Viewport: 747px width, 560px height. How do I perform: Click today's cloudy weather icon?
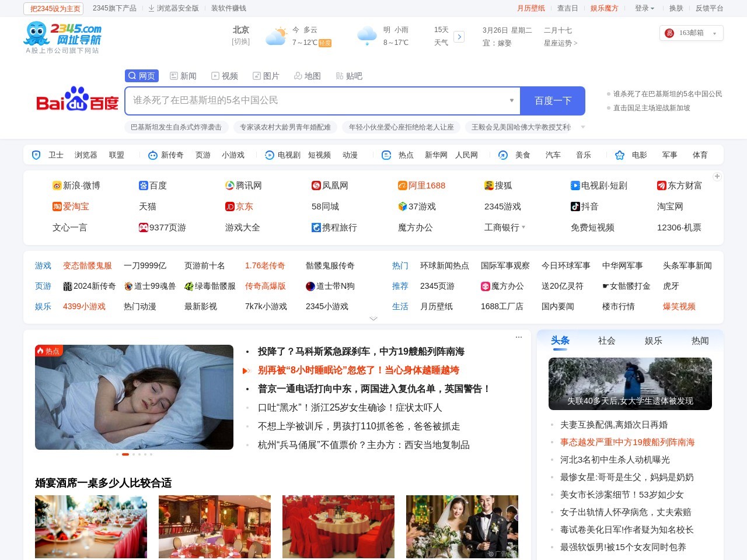(277, 35)
